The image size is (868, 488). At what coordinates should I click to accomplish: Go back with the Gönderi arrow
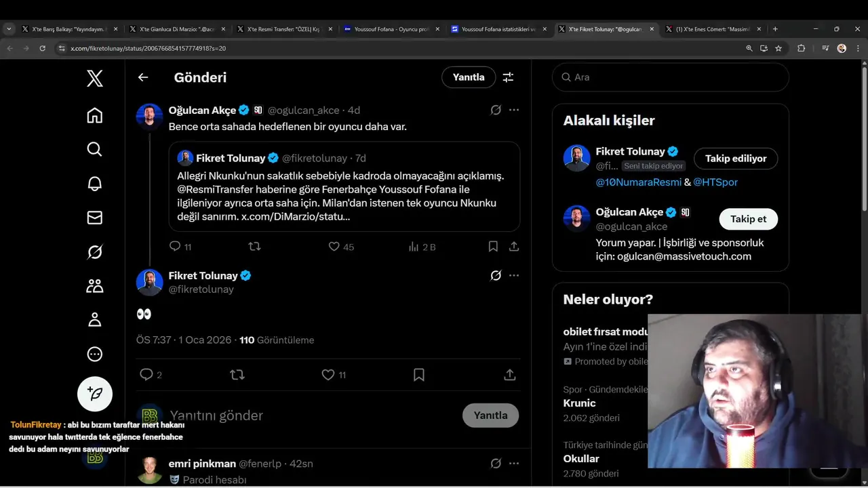143,77
